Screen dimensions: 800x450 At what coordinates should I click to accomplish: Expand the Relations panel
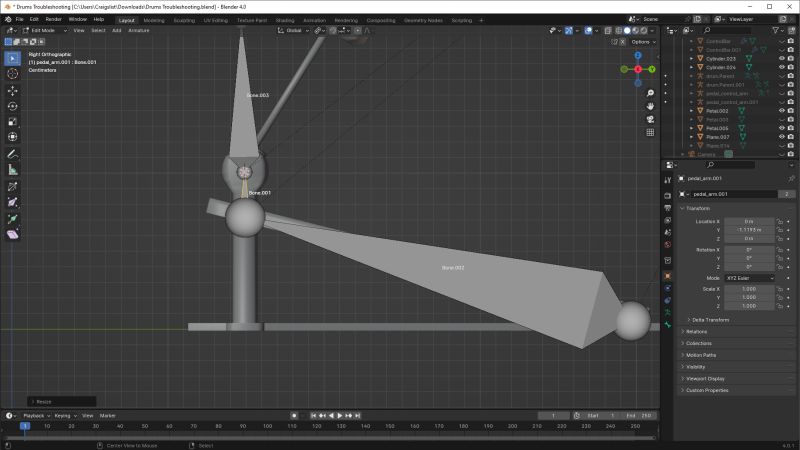[x=696, y=332]
